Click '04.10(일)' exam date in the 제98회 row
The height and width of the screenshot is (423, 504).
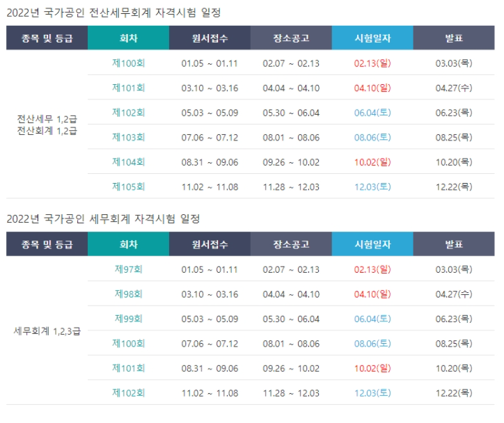coord(372,294)
